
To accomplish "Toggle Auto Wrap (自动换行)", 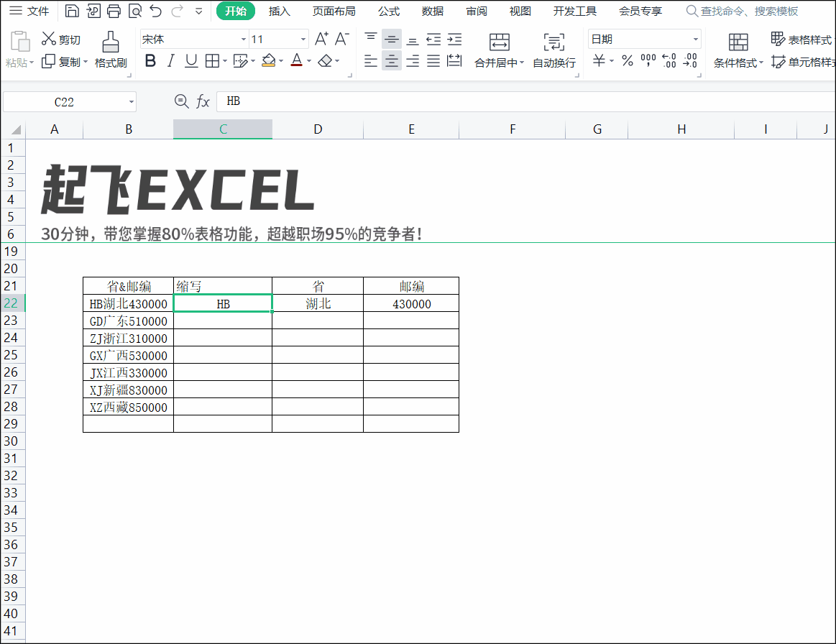I will pos(554,50).
